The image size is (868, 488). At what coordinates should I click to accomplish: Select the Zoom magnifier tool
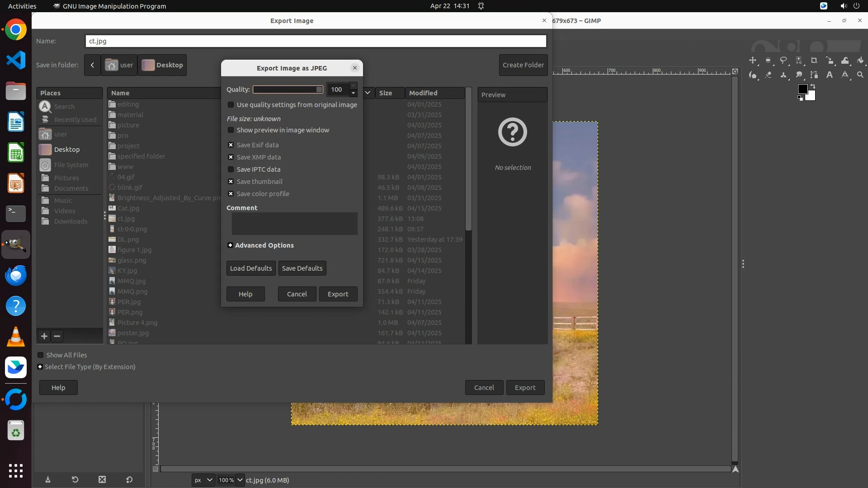860,75
